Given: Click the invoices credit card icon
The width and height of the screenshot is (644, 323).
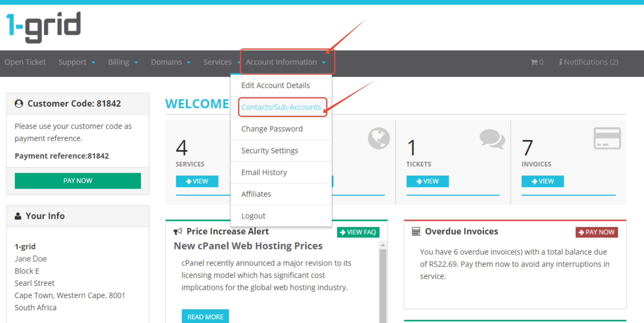Looking at the screenshot, I should coord(607,138).
